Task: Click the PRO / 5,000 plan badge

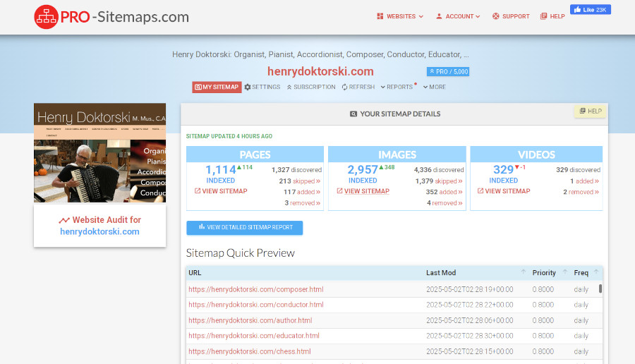Action: tap(448, 72)
